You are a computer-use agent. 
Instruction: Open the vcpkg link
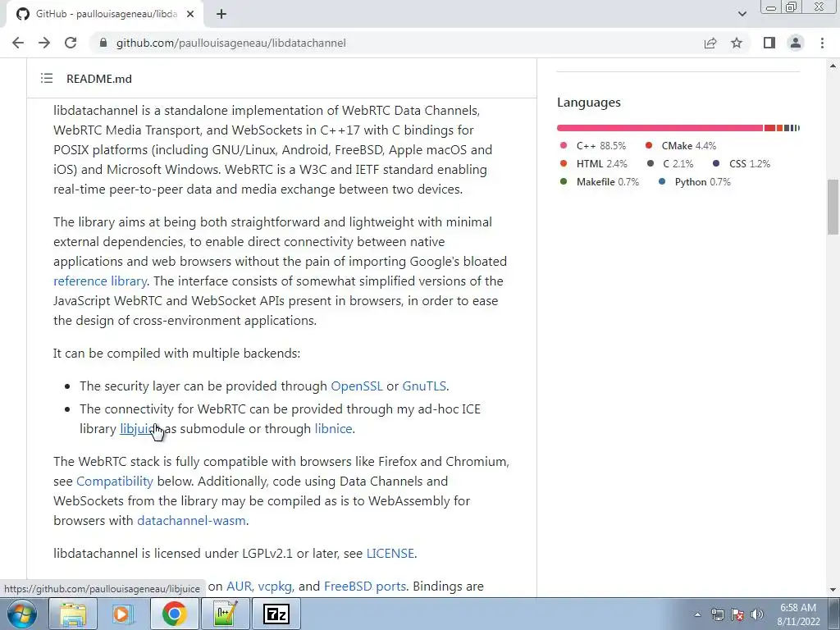click(275, 587)
